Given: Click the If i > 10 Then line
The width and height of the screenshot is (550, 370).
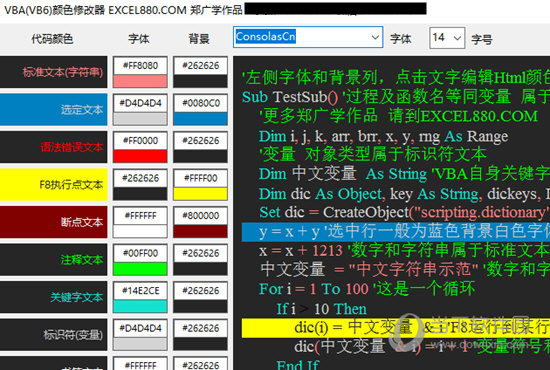Looking at the screenshot, I should pos(321,309).
